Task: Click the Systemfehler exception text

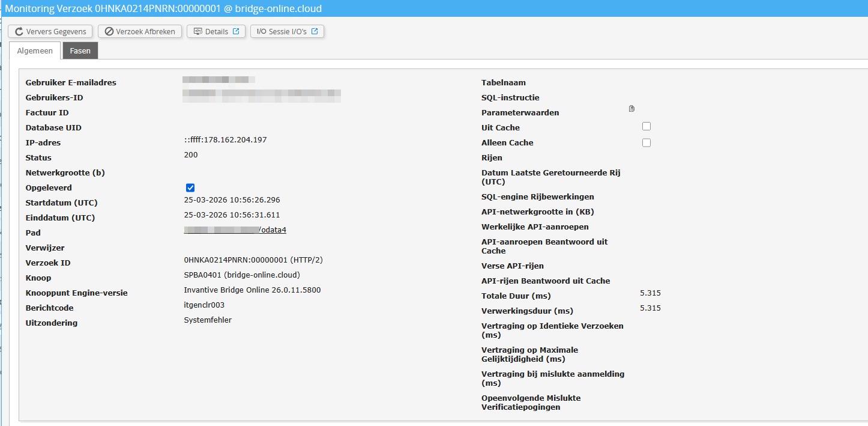Action: [x=208, y=320]
